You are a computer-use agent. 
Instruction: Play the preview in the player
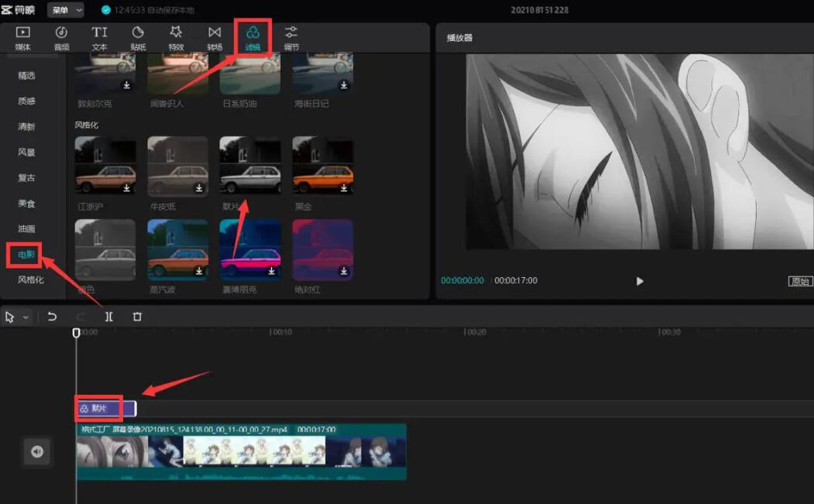point(640,281)
